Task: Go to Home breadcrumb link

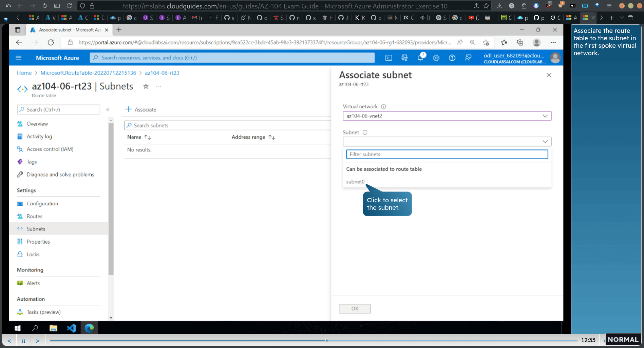Action: (x=24, y=73)
